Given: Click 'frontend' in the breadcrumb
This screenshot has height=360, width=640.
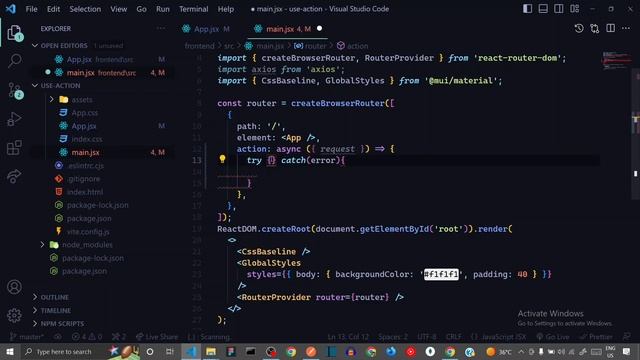Looking at the screenshot, I should coord(199,46).
